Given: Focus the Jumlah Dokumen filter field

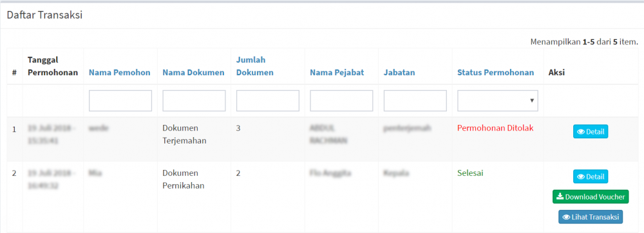Looking at the screenshot, I should (268, 101).
